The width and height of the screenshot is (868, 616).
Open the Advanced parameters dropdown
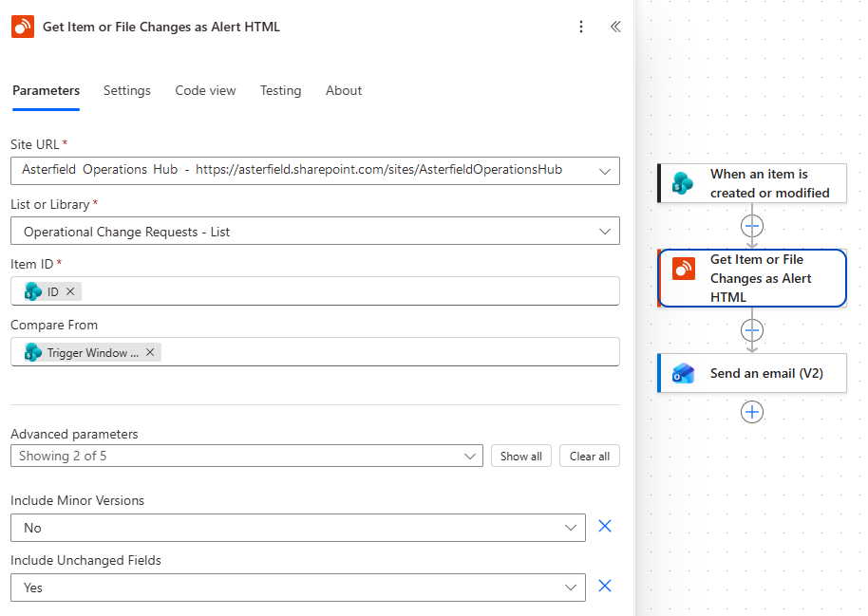pos(247,456)
